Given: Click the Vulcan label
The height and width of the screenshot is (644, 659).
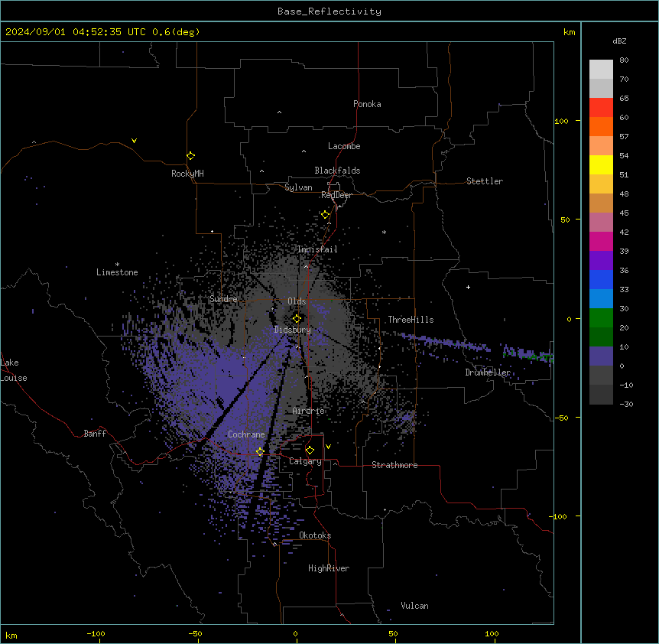Looking at the screenshot, I should click(x=415, y=606).
